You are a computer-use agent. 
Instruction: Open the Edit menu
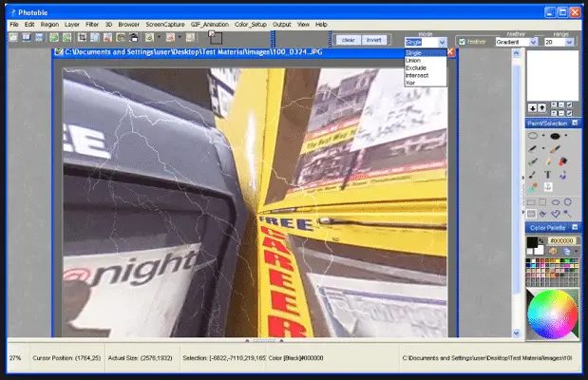pos(29,25)
